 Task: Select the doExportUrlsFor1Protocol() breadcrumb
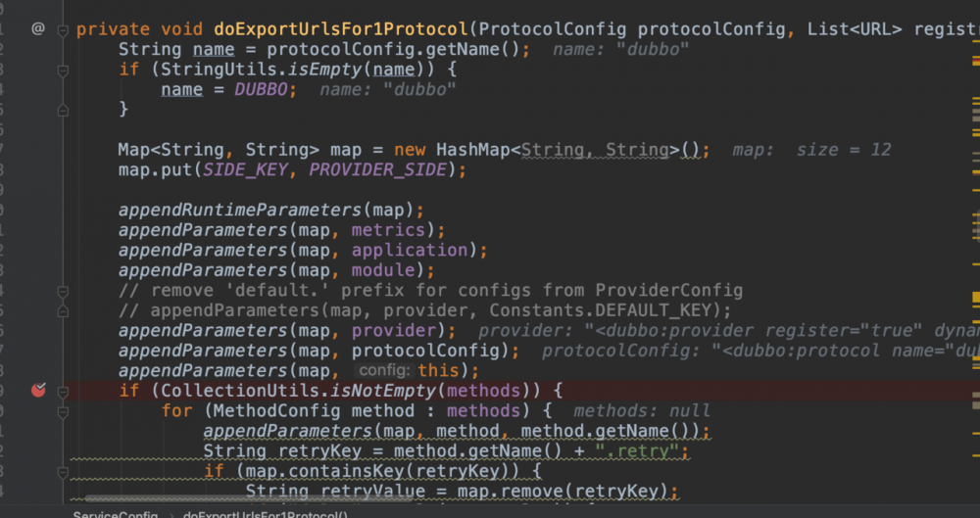point(265,513)
